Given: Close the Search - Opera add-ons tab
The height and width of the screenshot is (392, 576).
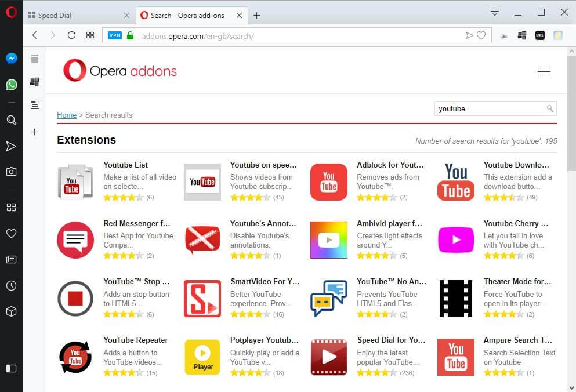Looking at the screenshot, I should tap(239, 16).
